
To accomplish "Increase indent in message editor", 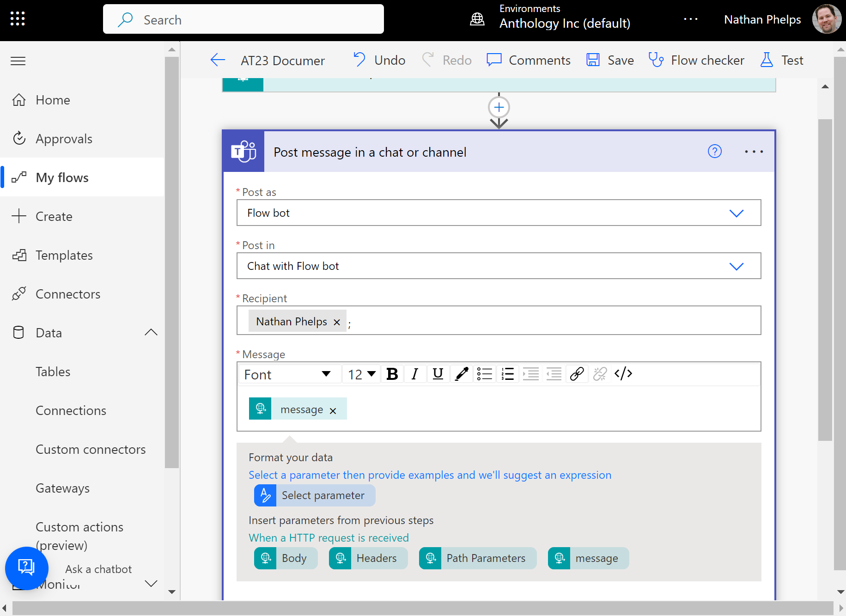I will pos(530,374).
